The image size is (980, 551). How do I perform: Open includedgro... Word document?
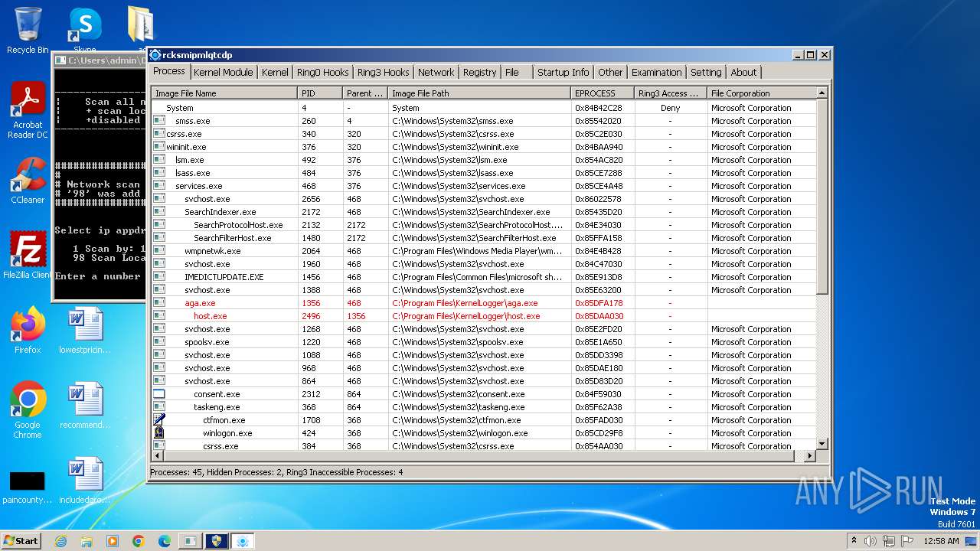tap(85, 481)
